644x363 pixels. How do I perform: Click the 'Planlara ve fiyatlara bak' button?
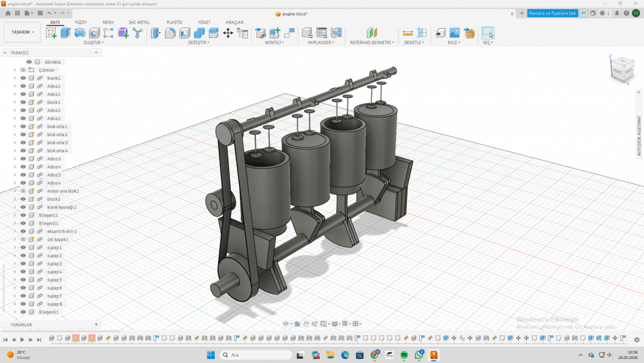[x=552, y=13]
